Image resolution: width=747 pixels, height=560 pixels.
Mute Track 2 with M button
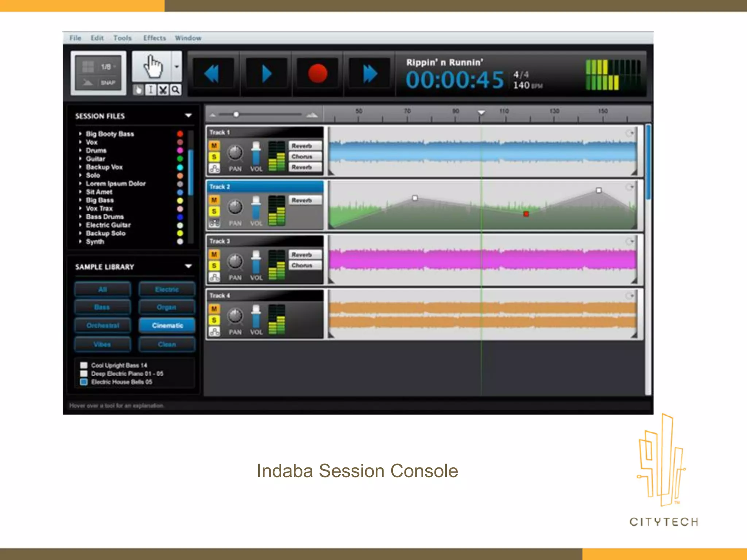pyautogui.click(x=214, y=200)
